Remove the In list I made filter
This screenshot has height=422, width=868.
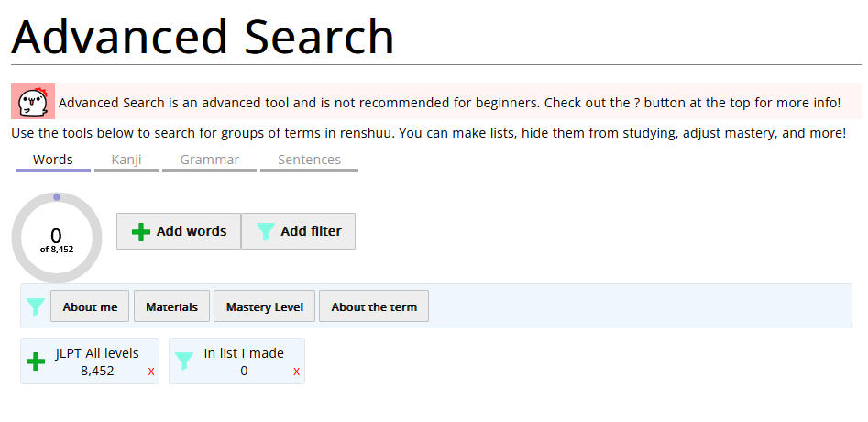click(296, 372)
